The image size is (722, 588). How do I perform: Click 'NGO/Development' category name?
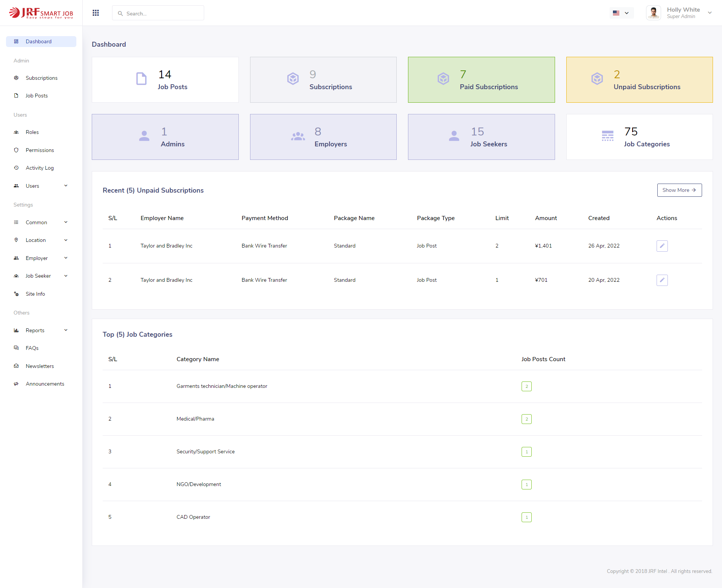[199, 484]
